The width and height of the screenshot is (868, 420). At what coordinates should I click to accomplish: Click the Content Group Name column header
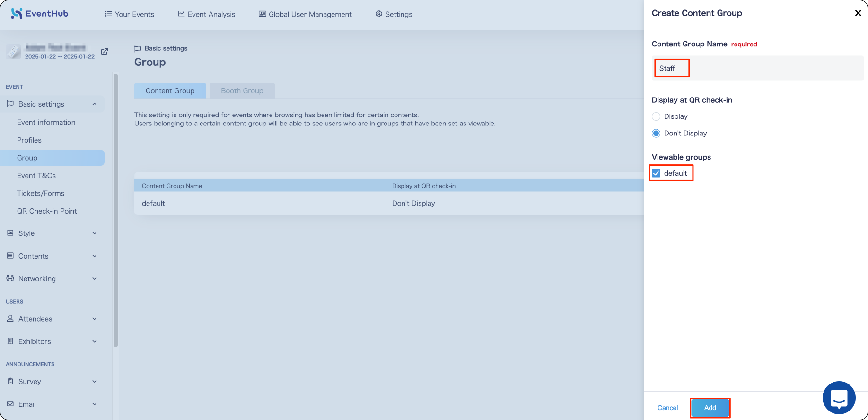click(x=172, y=186)
